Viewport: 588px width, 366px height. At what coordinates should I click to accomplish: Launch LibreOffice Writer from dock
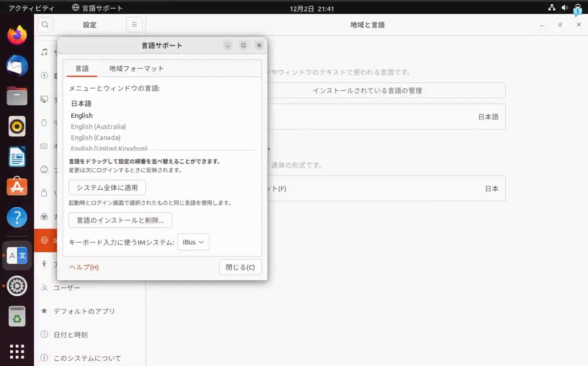pos(17,157)
